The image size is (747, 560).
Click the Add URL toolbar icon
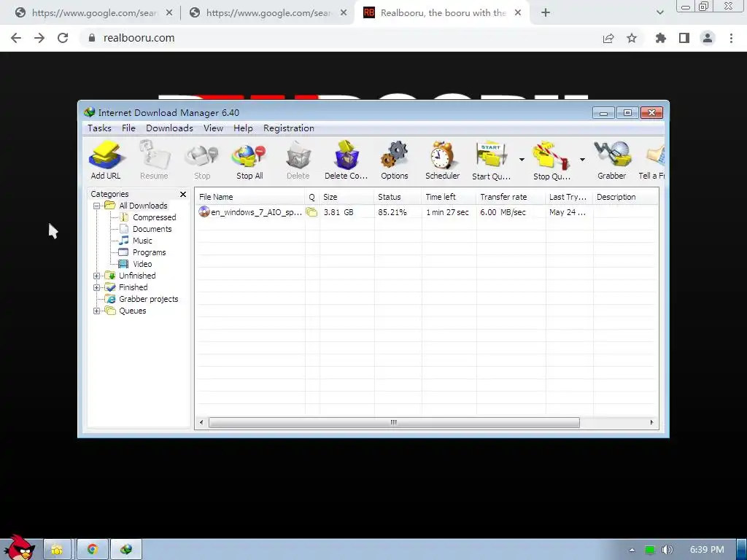(106, 160)
